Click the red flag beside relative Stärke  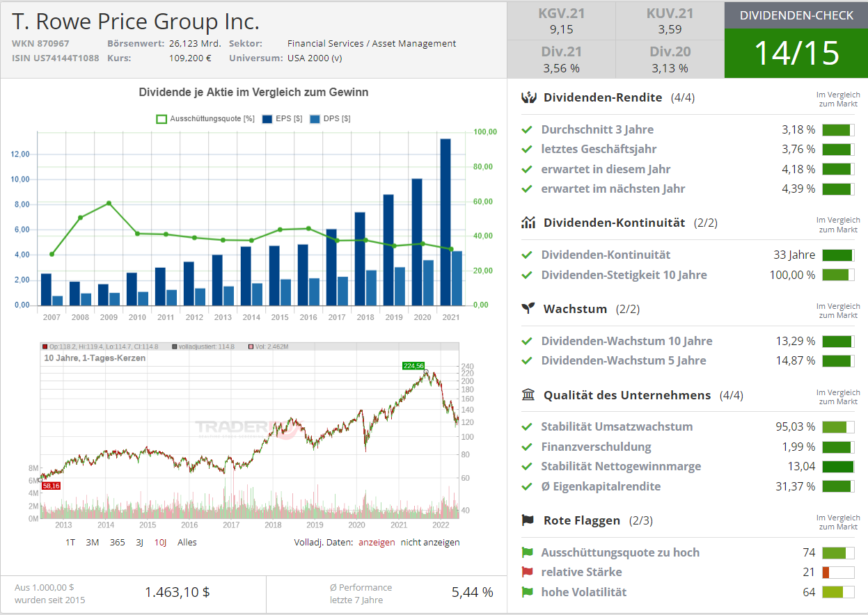coord(527,572)
